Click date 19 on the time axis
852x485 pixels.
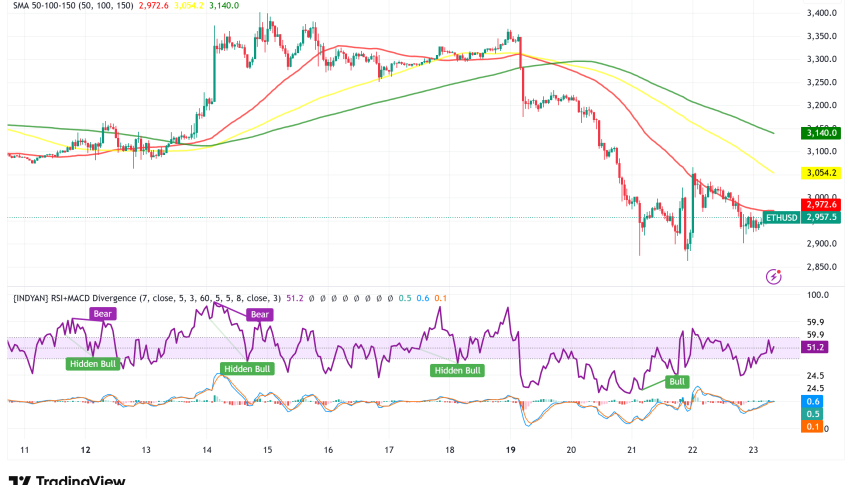[510, 450]
